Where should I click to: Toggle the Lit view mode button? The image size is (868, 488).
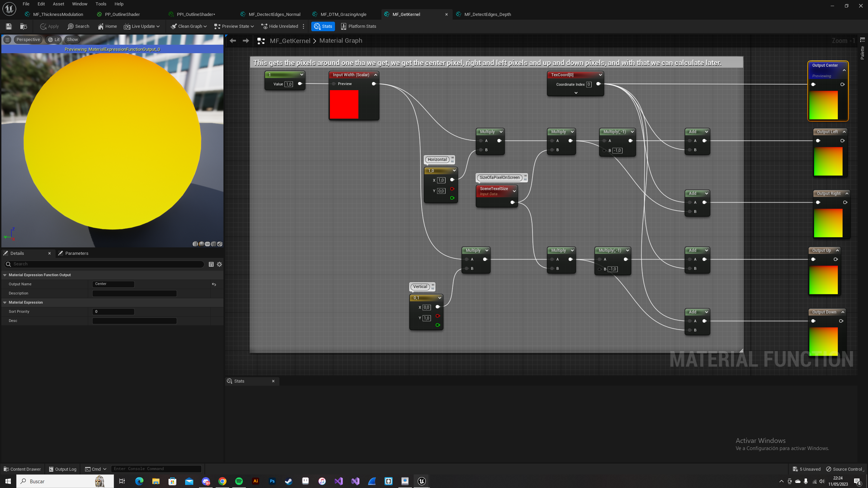[54, 40]
